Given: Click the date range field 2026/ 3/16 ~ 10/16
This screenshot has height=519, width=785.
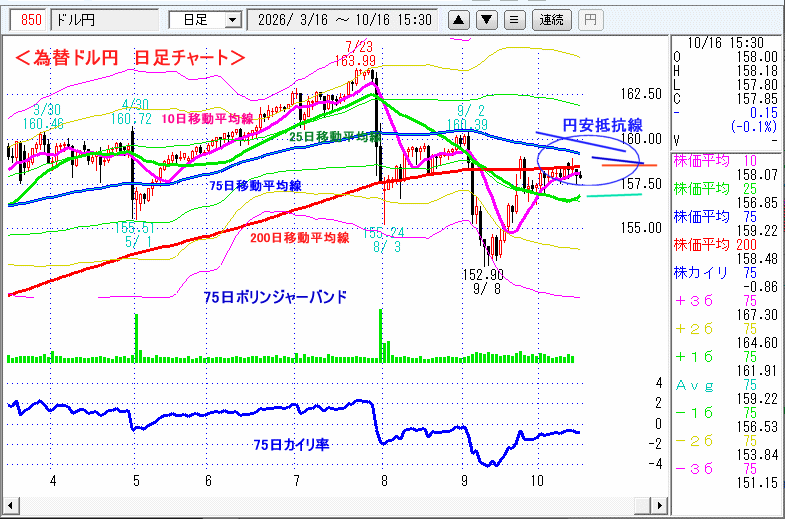Looking at the screenshot, I should tap(344, 20).
